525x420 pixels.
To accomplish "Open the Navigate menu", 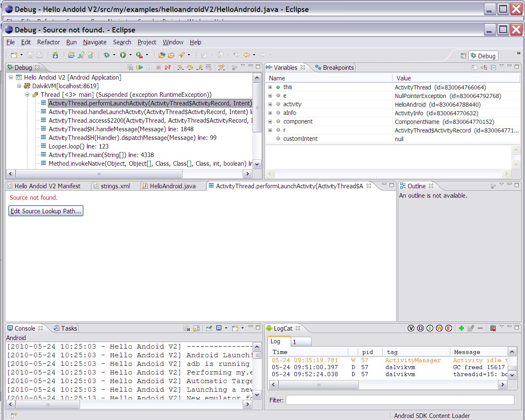I will tap(95, 42).
